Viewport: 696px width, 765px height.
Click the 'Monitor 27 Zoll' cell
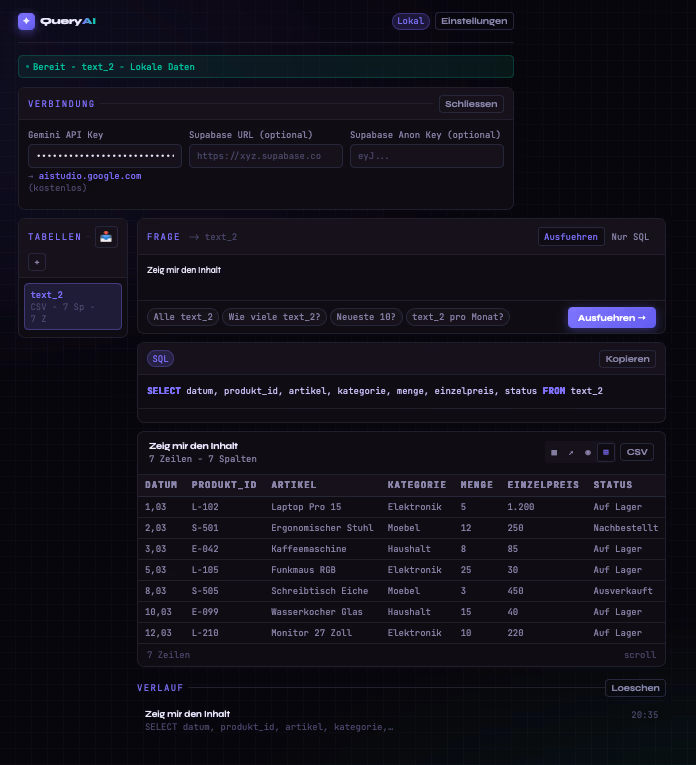[312, 633]
